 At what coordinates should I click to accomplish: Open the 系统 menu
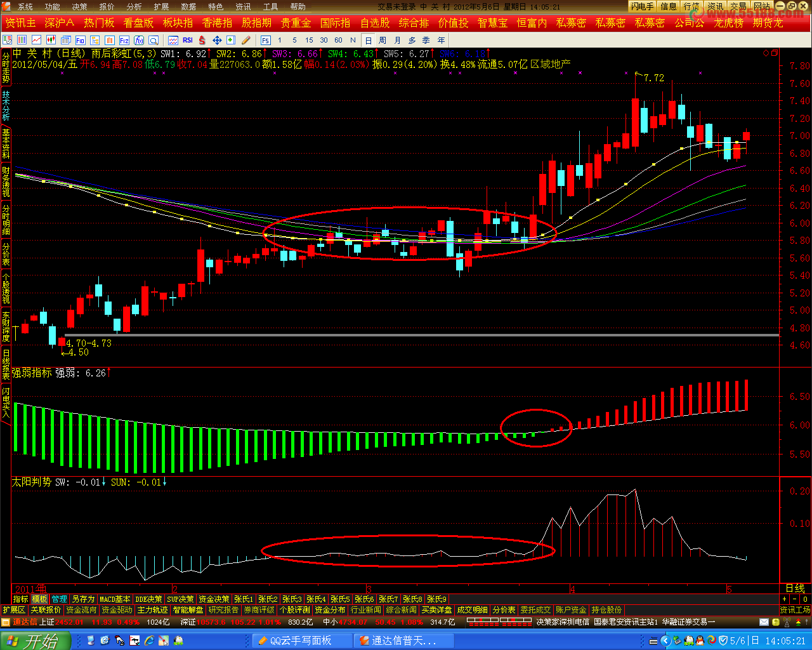coord(25,7)
